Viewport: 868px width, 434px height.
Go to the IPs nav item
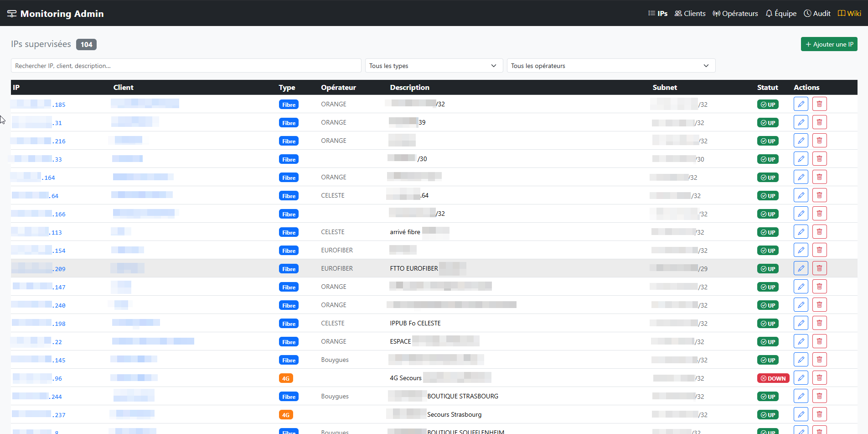[658, 13]
